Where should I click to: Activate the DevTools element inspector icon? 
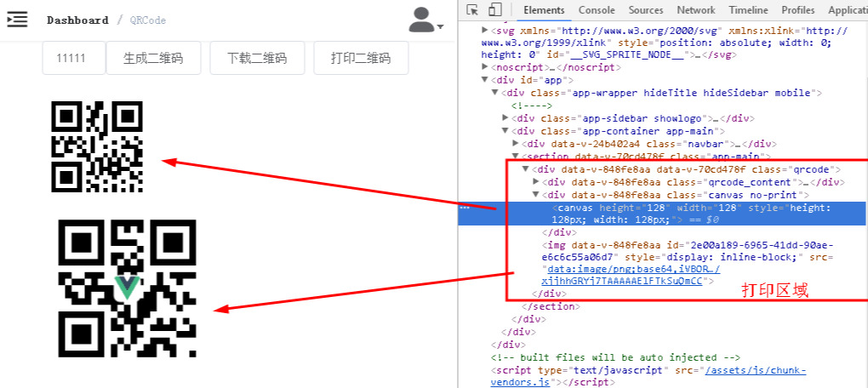coord(472,10)
